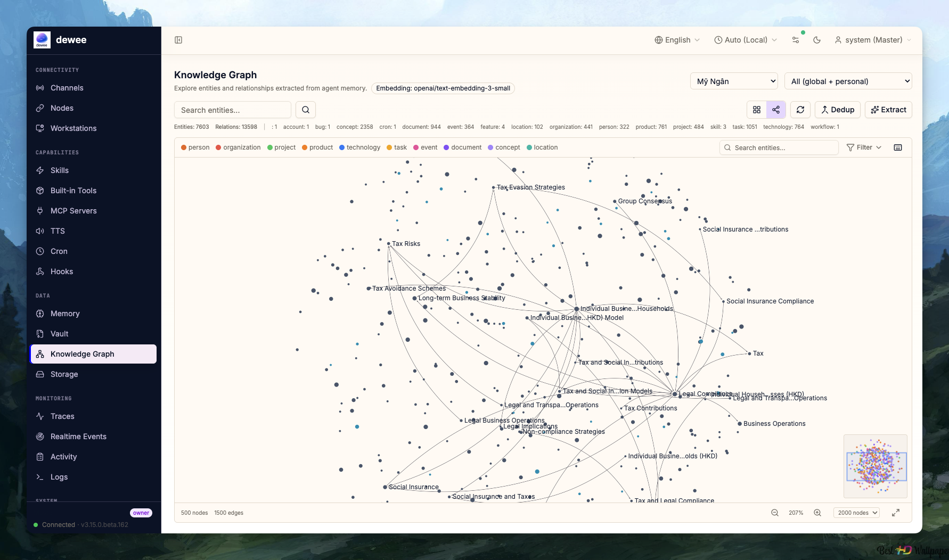949x560 pixels.
Task: Select the Tax Evasion Strategies node
Action: click(494, 187)
